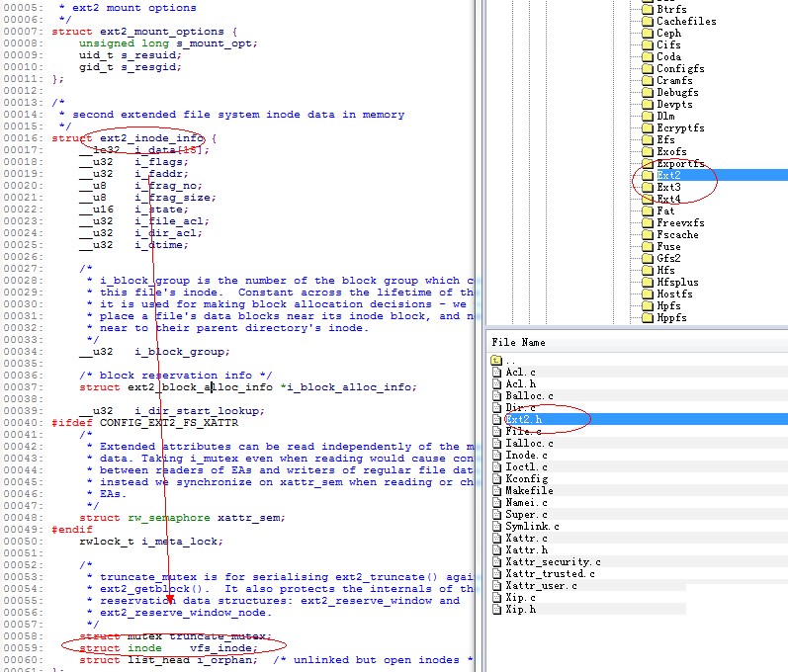Open the Hppfs folder
This screenshot has height=672, width=788.
pyautogui.click(x=671, y=317)
